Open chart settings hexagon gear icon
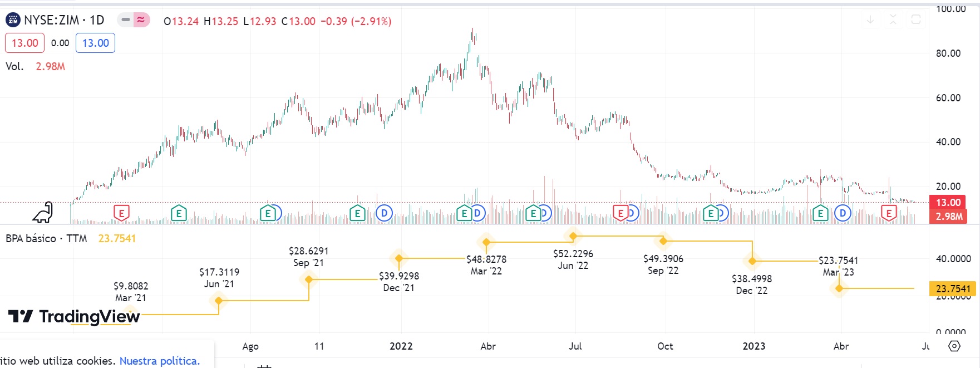980x368 pixels. pyautogui.click(x=954, y=346)
